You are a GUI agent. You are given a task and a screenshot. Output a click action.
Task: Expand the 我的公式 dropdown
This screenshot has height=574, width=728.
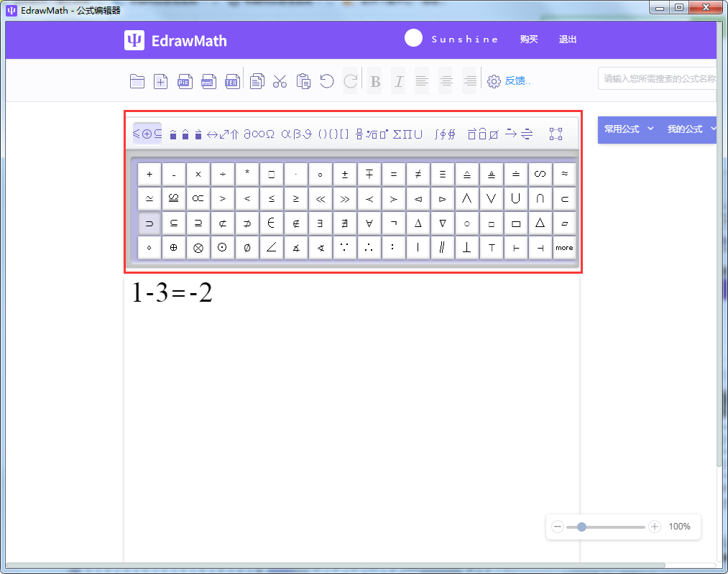click(x=691, y=129)
